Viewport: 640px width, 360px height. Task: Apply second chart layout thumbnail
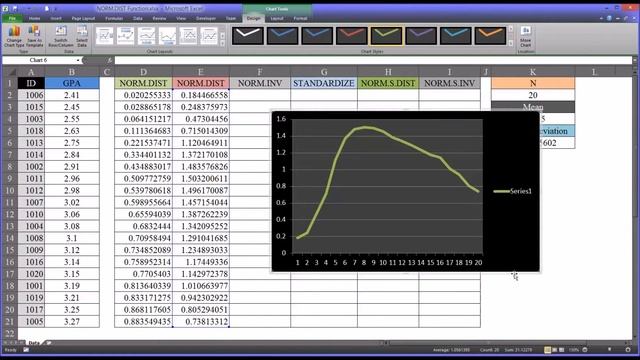(x=125, y=36)
